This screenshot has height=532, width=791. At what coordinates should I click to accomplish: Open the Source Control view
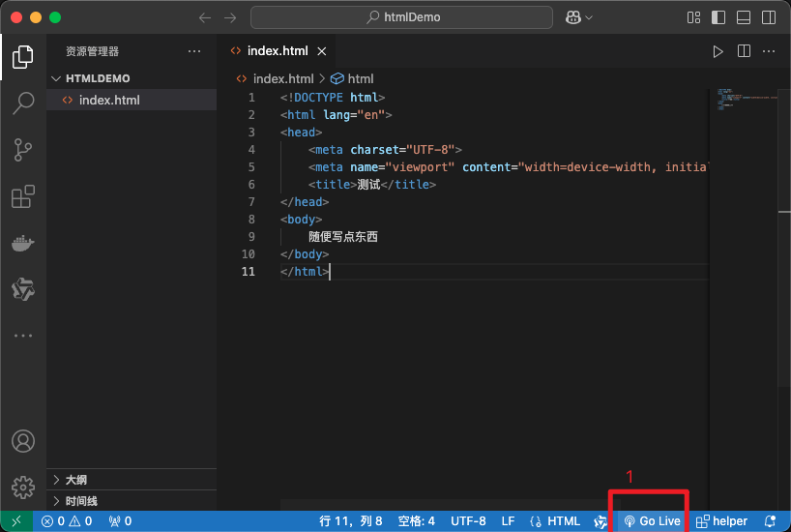pos(23,150)
